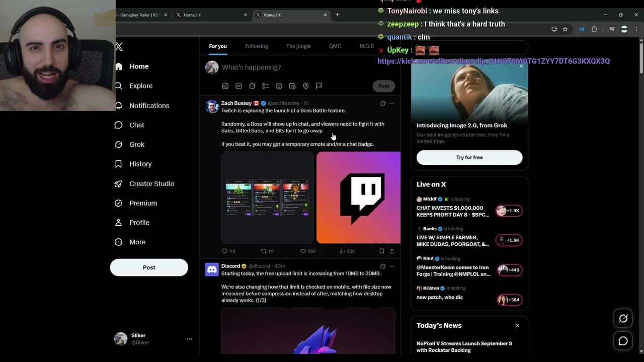Image resolution: width=644 pixels, height=362 pixels.
Task: Open account menu next to Sliker
Action: pos(190,339)
